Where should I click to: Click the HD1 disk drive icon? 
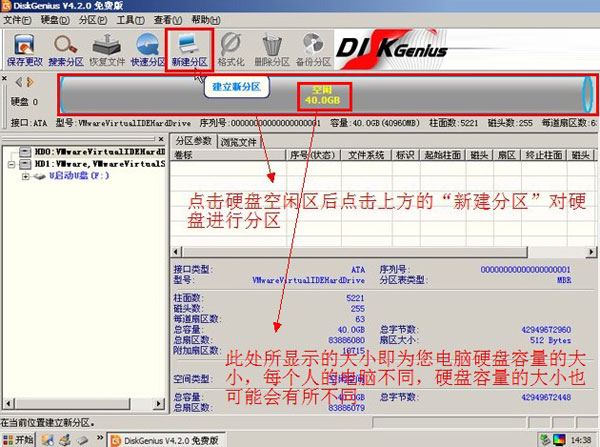click(25, 164)
